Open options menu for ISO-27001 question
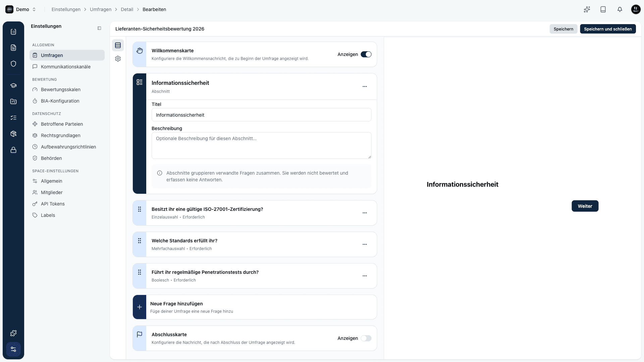The width and height of the screenshot is (644, 362). point(365,213)
